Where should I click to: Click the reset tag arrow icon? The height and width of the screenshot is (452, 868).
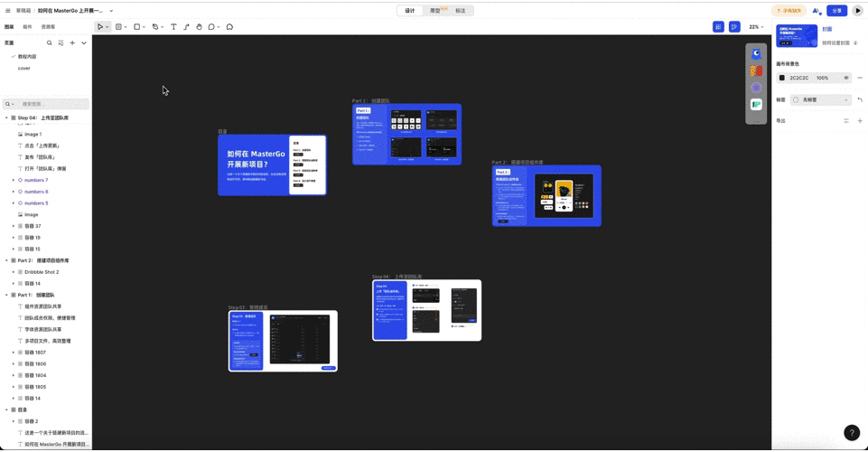(860, 99)
